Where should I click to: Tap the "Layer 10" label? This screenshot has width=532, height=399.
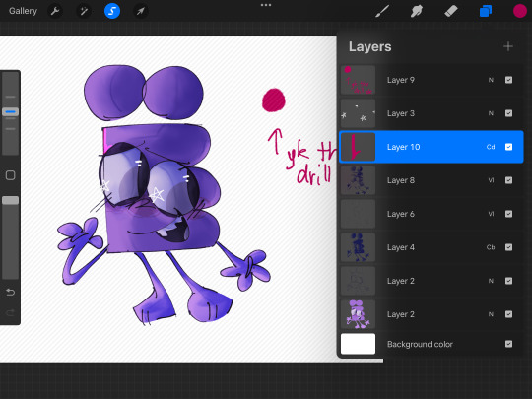tap(403, 147)
